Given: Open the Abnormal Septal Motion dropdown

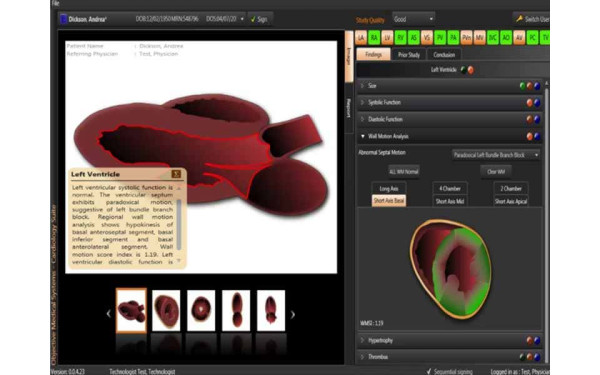Looking at the screenshot, I should tap(496, 155).
